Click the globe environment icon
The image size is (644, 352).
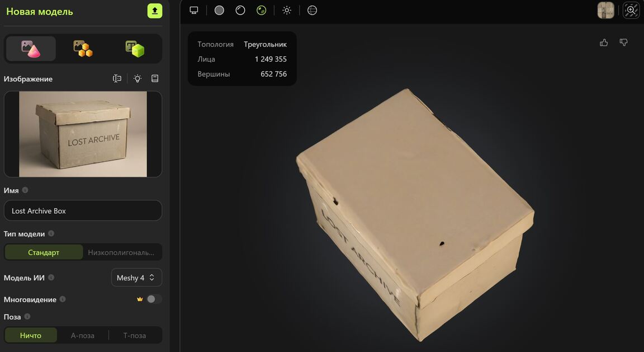pyautogui.click(x=312, y=10)
